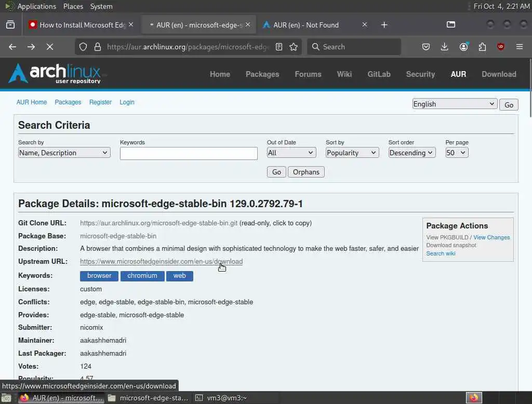Expand the Sort by Popularity dropdown
Image resolution: width=532 pixels, height=404 pixels.
tap(352, 153)
